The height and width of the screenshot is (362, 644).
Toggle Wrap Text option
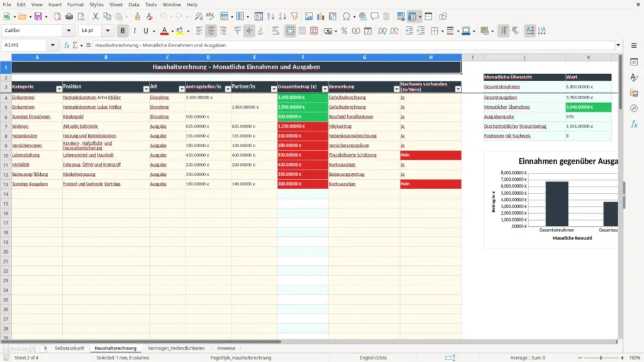pos(275,31)
